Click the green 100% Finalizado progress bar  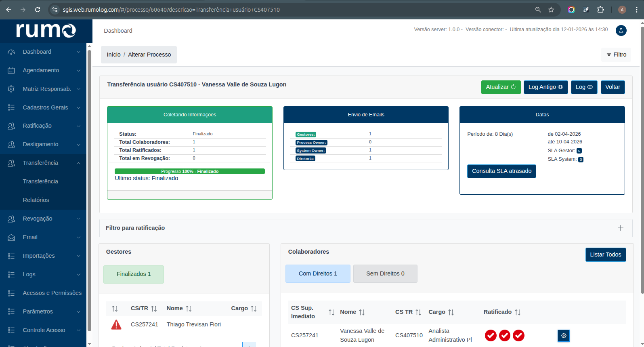(190, 171)
